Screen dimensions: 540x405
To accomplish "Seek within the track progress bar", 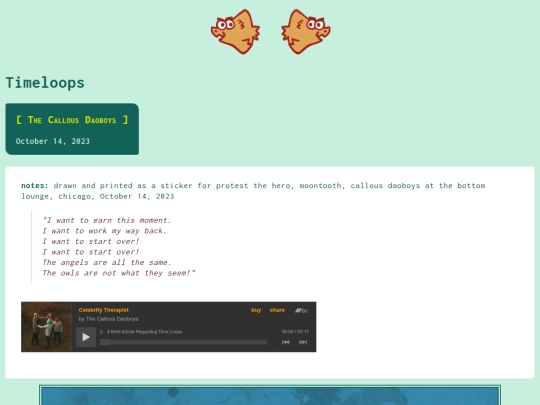I will [x=183, y=342].
